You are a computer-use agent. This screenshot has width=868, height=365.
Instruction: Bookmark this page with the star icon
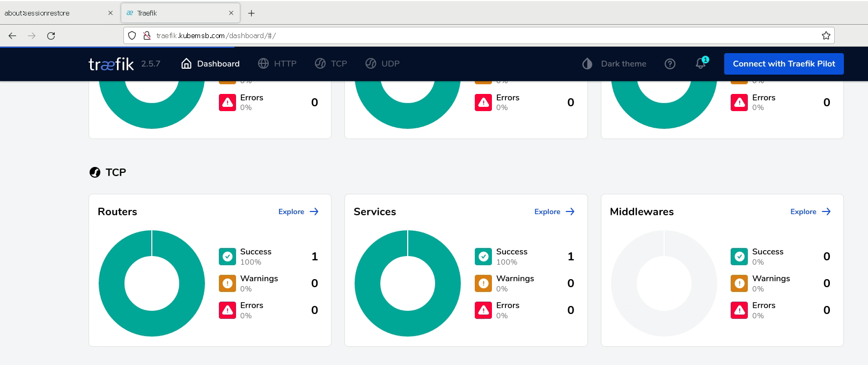pyautogui.click(x=826, y=36)
